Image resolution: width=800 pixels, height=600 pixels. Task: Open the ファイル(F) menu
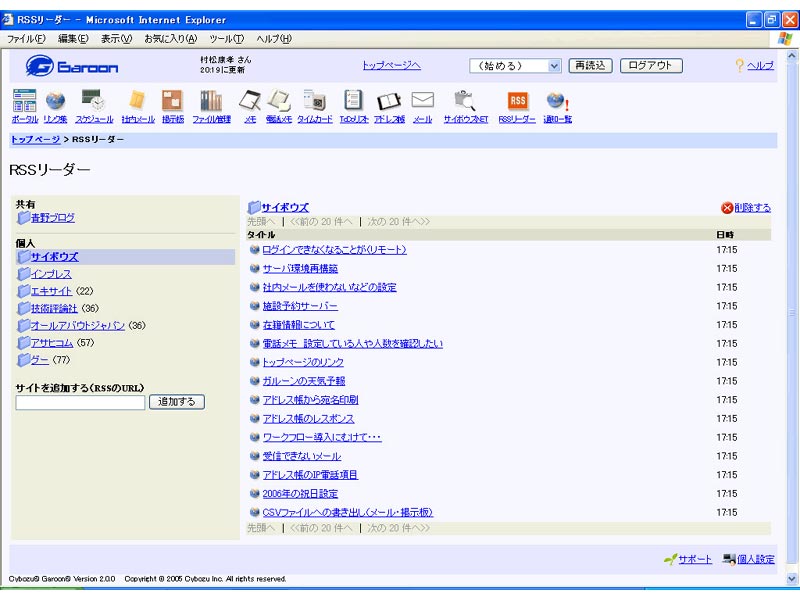click(27, 38)
